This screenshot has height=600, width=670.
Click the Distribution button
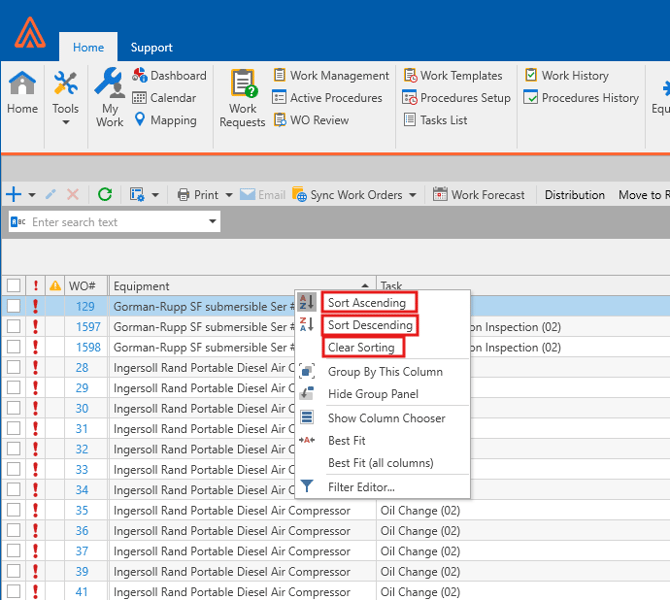coord(574,195)
